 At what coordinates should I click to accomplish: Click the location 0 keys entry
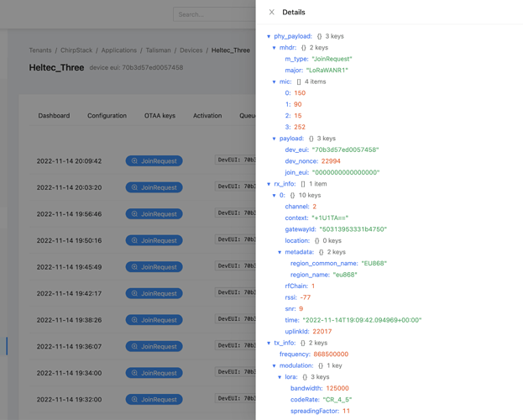point(313,241)
